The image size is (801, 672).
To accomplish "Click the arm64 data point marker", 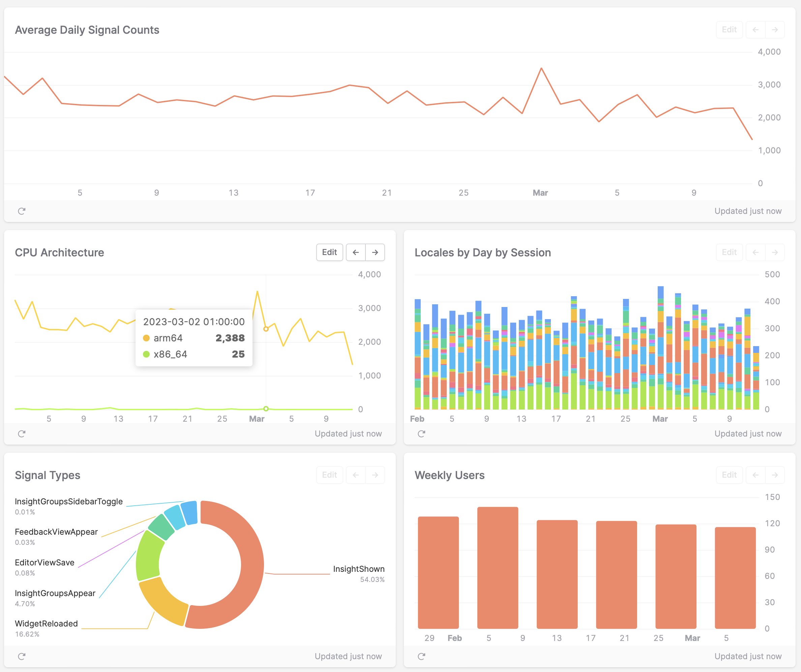I will pyautogui.click(x=266, y=329).
